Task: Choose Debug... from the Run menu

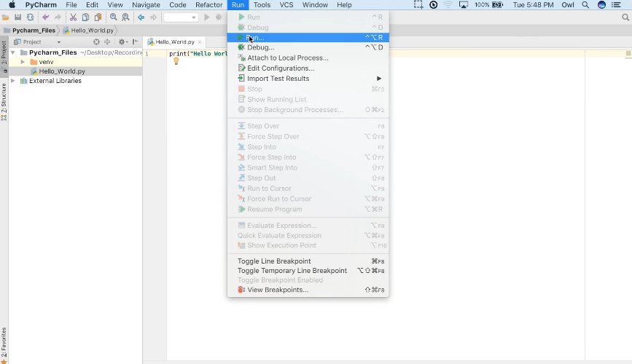Action: (308, 47)
